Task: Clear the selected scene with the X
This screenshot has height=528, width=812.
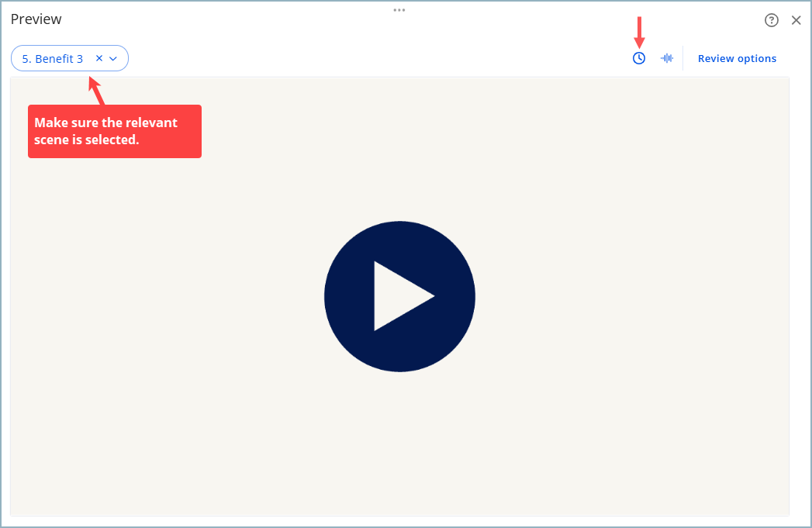Action: 98,58
